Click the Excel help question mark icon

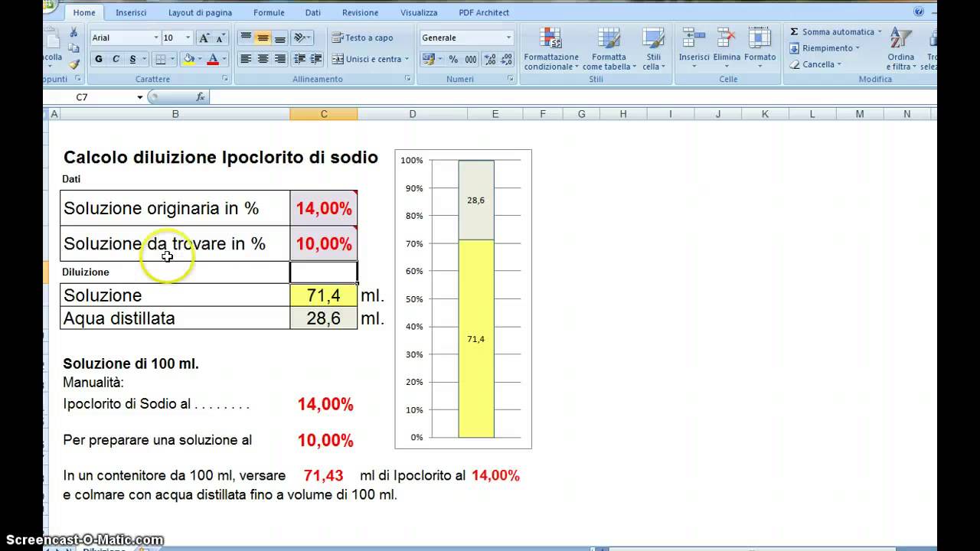(920, 11)
